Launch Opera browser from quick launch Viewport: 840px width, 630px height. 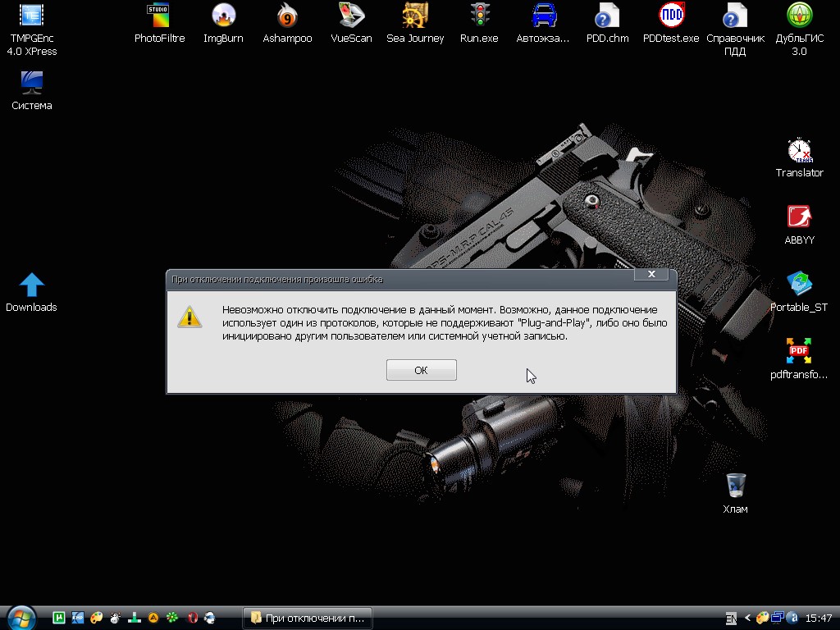(x=192, y=618)
